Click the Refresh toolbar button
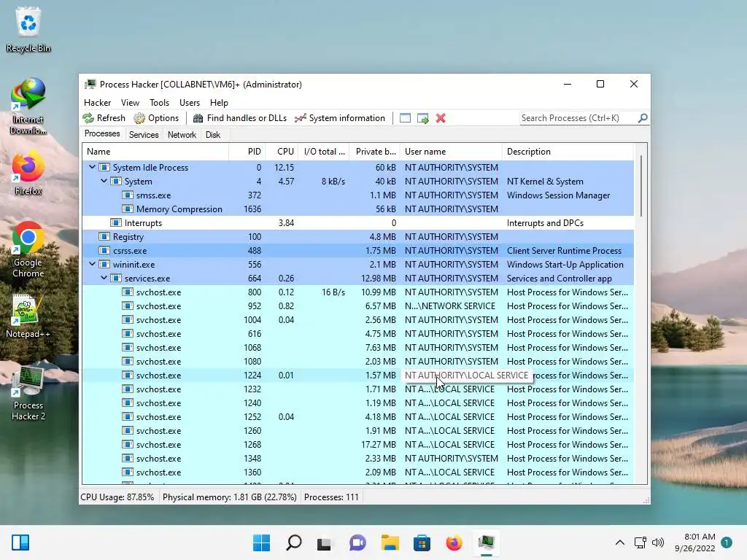This screenshot has height=560, width=747. coord(104,118)
